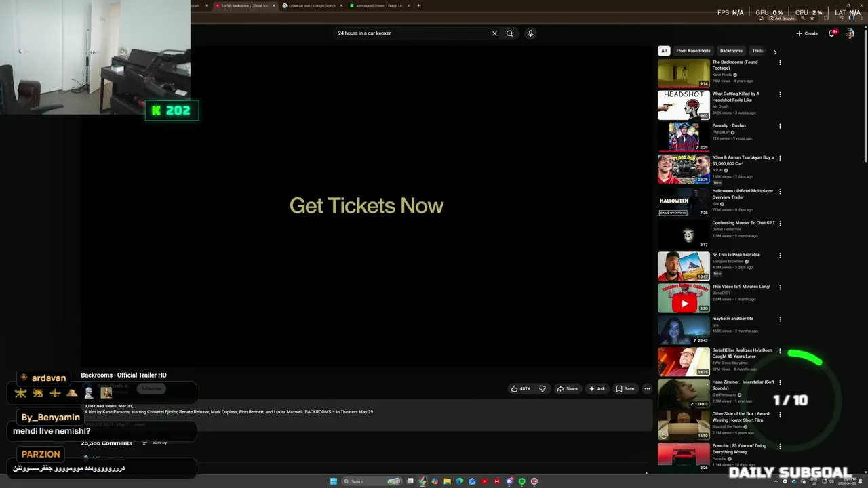Open Microsoft Edge from the taskbar

click(x=460, y=481)
